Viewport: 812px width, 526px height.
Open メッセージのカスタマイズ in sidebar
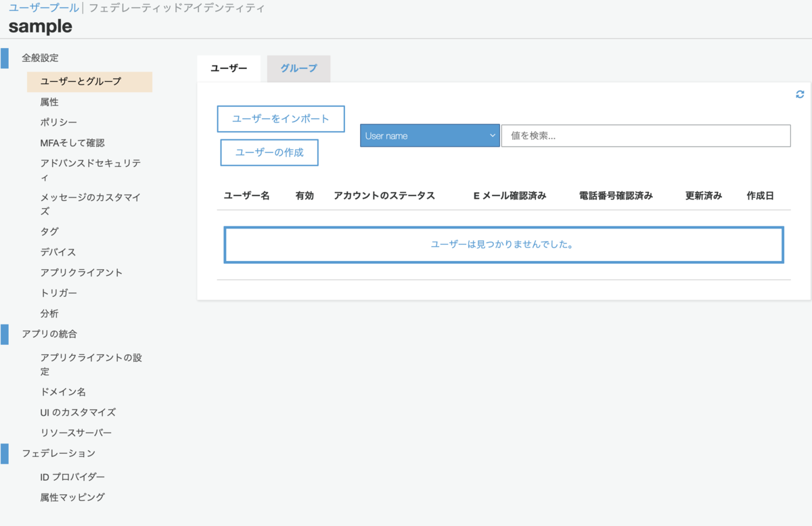(91, 204)
